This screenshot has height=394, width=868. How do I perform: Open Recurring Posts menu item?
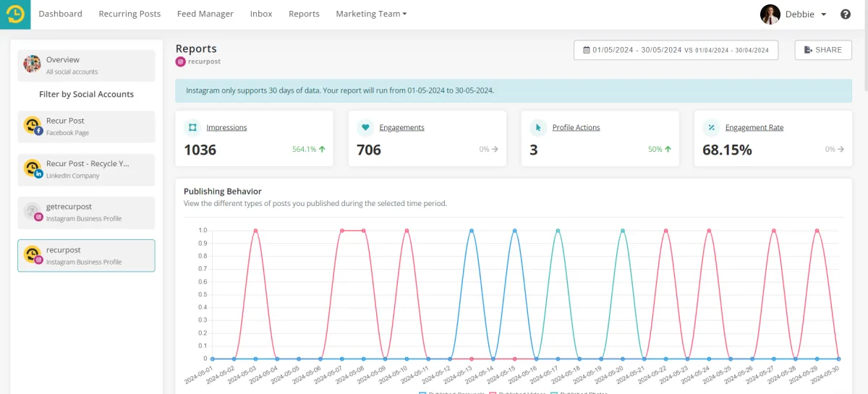(x=129, y=14)
